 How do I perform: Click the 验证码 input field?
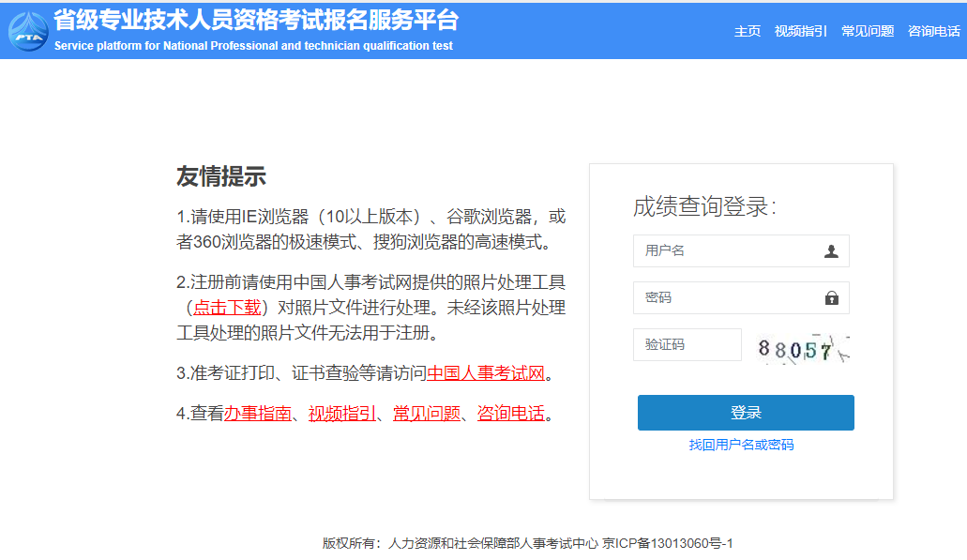click(x=687, y=344)
